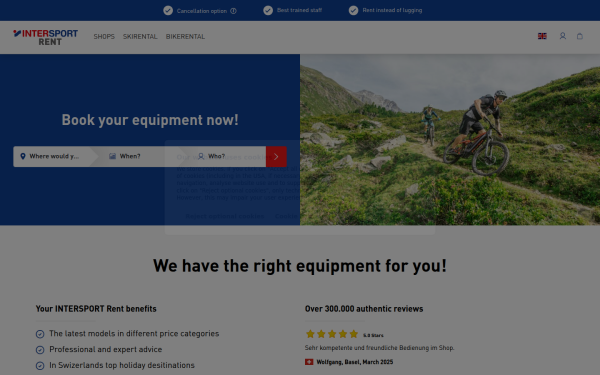Viewport: 600px width, 375px height.
Task: Click the location pin icon
Action: click(x=23, y=156)
